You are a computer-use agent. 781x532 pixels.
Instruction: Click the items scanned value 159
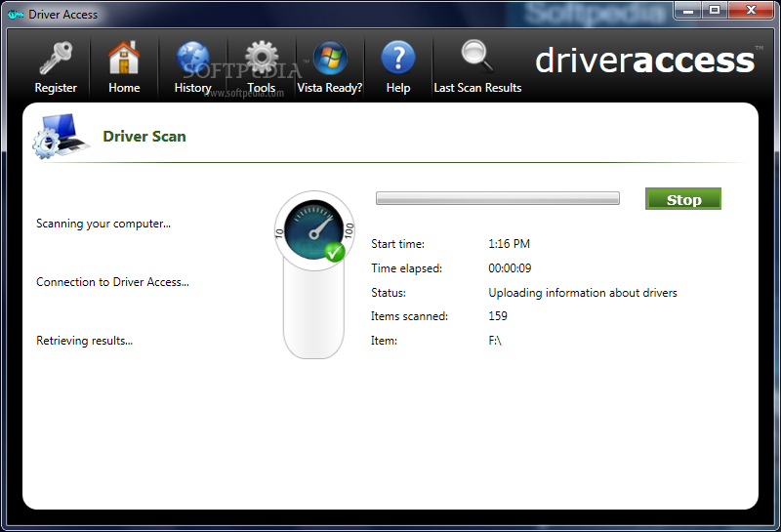click(x=498, y=316)
